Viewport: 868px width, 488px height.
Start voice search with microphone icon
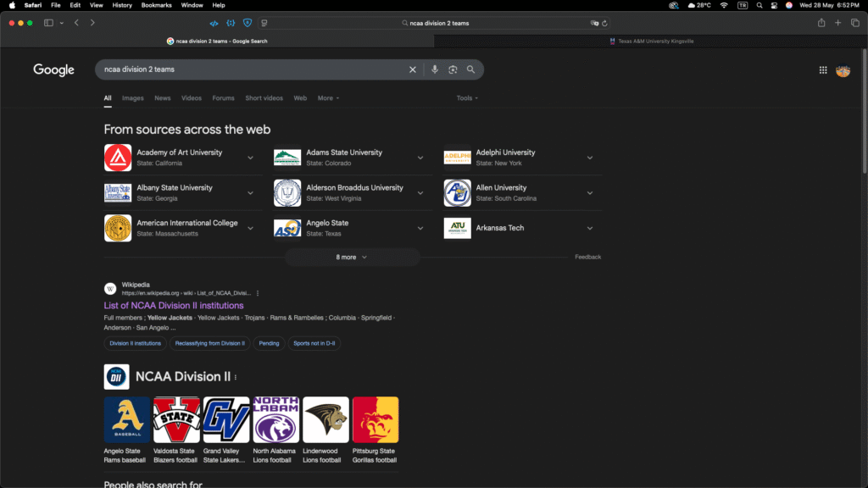(435, 69)
